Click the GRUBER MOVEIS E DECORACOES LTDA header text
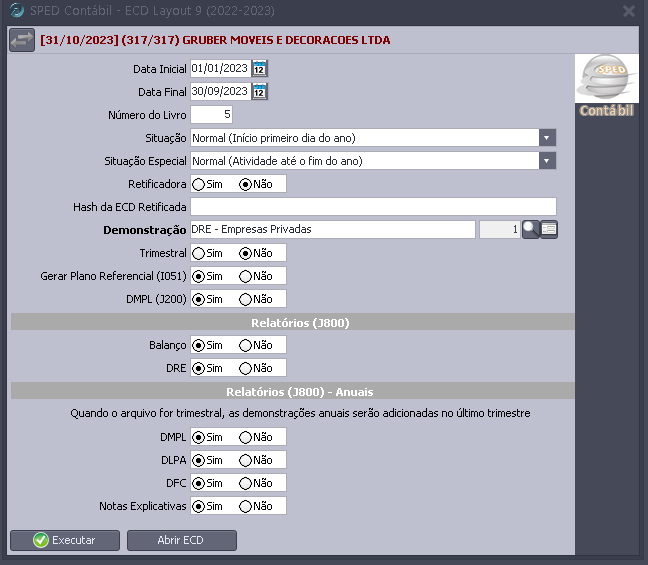Image resolution: width=648 pixels, height=565 pixels. (286, 40)
